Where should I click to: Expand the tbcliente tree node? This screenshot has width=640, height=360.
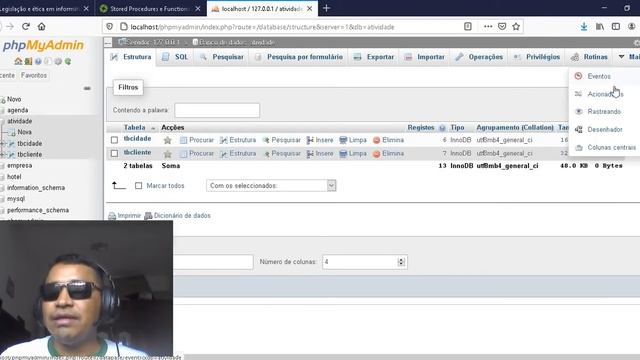tap(2, 155)
